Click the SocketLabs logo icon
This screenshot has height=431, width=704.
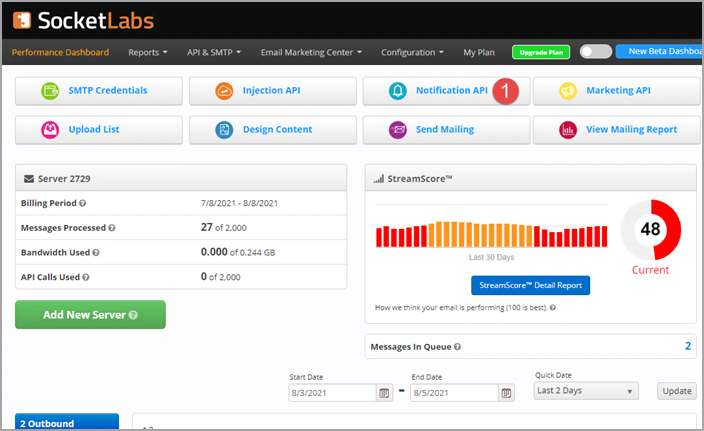22,21
